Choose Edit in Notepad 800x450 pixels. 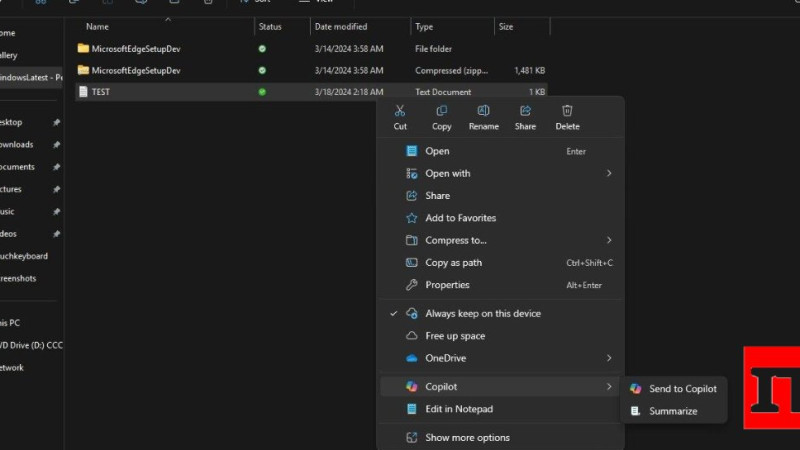click(500, 409)
